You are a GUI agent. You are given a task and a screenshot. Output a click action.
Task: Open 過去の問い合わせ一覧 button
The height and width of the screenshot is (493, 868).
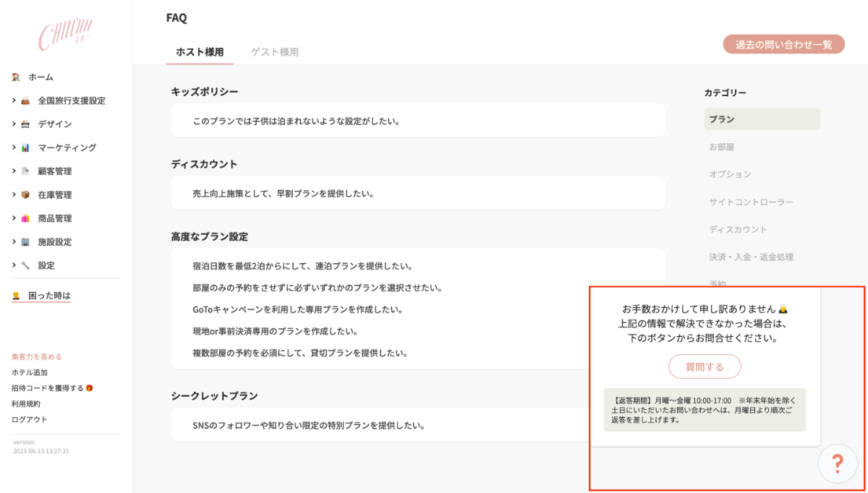(x=783, y=44)
